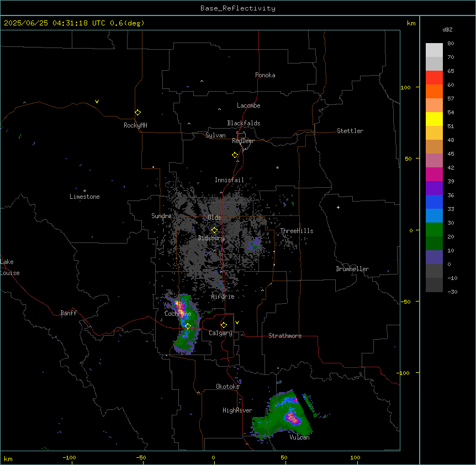Click the ThreeHills label
Screen dimensions: 476x465
(x=297, y=231)
